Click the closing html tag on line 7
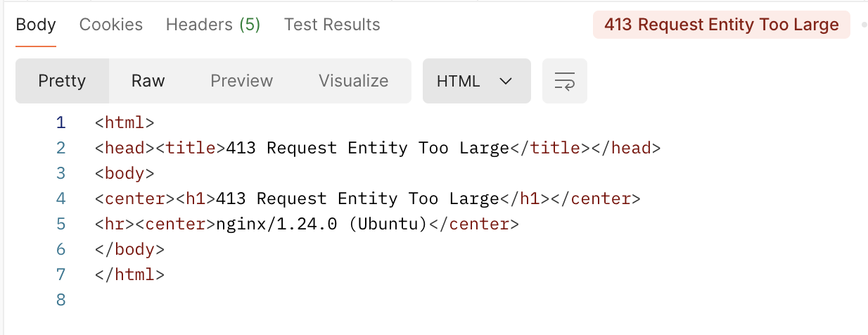 click(129, 274)
